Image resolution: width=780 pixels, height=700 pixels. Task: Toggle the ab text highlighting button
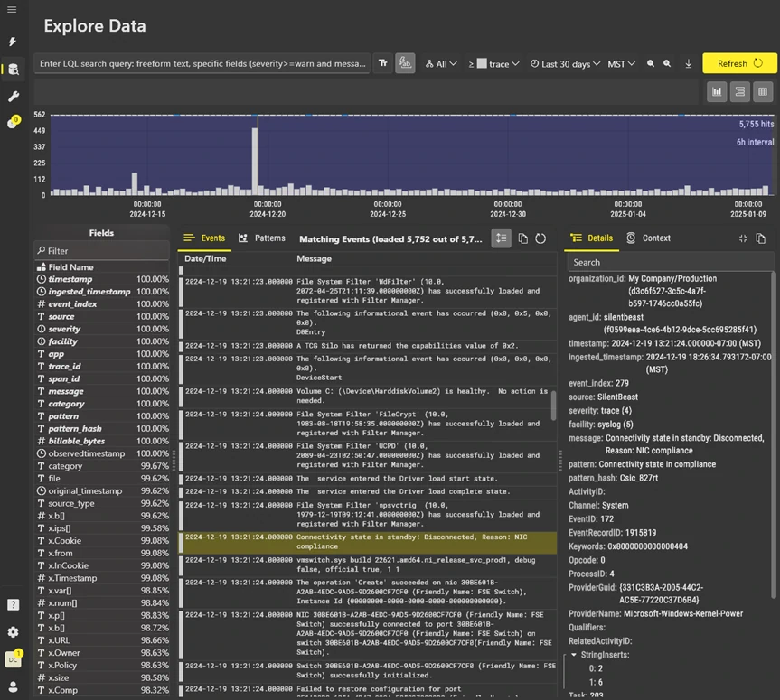coord(405,63)
